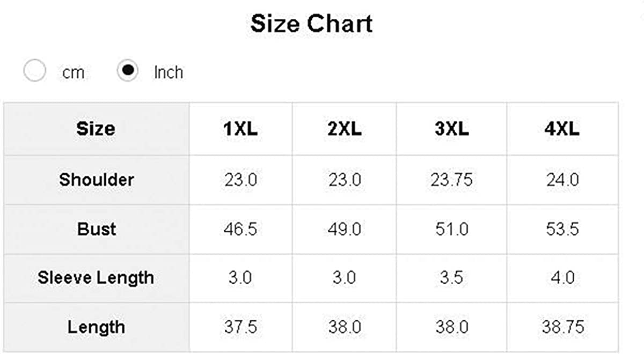Click the 3XL column header
Image resolution: width=644 pixels, height=354 pixels.
pos(451,129)
